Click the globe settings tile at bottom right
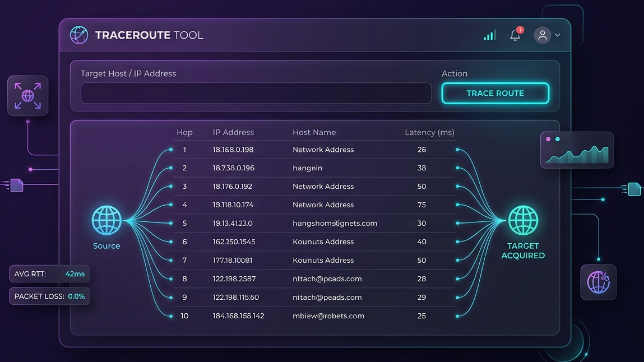The height and width of the screenshot is (362, 644). tap(598, 282)
